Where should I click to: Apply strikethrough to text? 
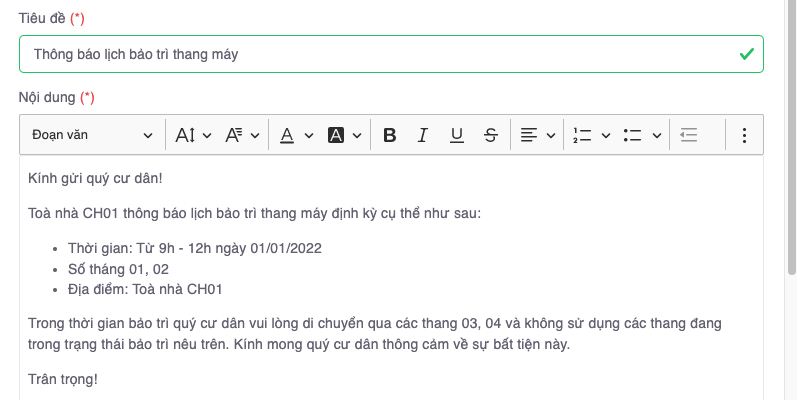coord(490,135)
